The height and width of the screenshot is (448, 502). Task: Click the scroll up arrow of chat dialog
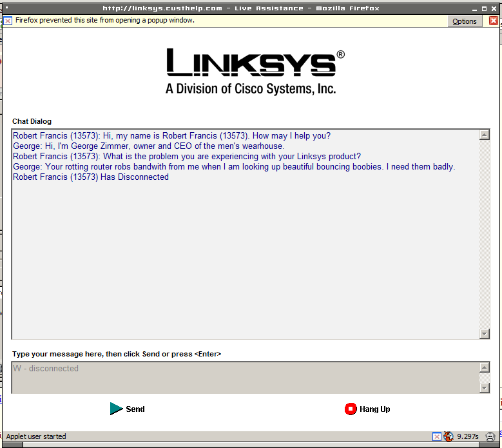pos(485,135)
